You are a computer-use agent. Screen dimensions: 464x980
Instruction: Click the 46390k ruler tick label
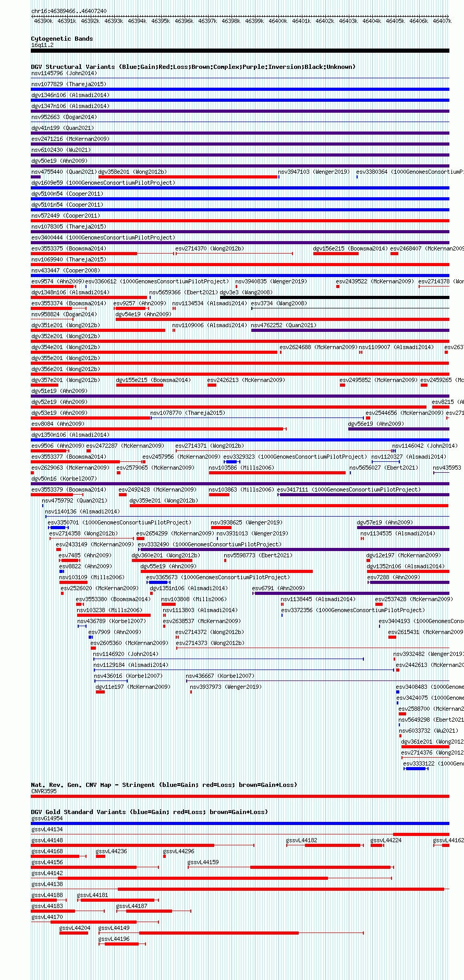(x=43, y=21)
